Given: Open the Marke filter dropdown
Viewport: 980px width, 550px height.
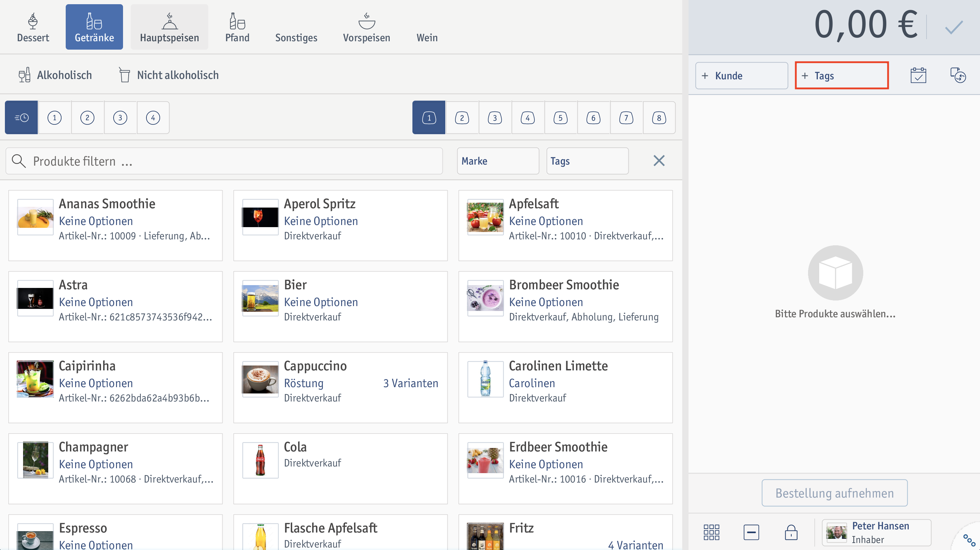Looking at the screenshot, I should (x=498, y=161).
